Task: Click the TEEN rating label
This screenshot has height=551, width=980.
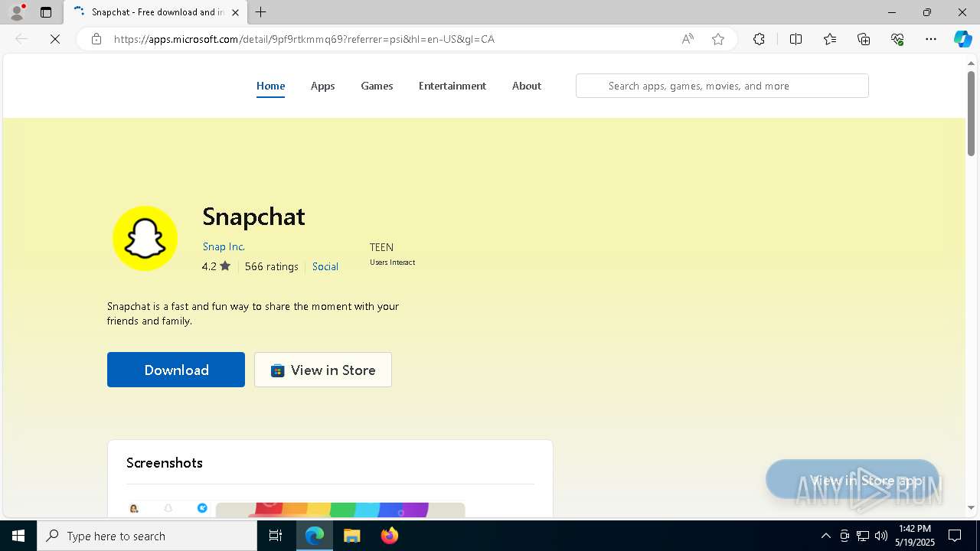Action: click(x=381, y=247)
